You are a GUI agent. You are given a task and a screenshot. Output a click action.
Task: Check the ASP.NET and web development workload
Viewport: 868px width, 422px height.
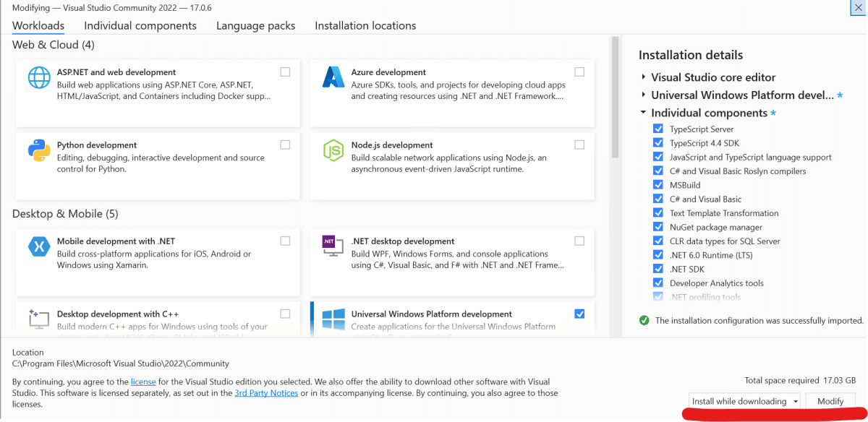(x=285, y=72)
